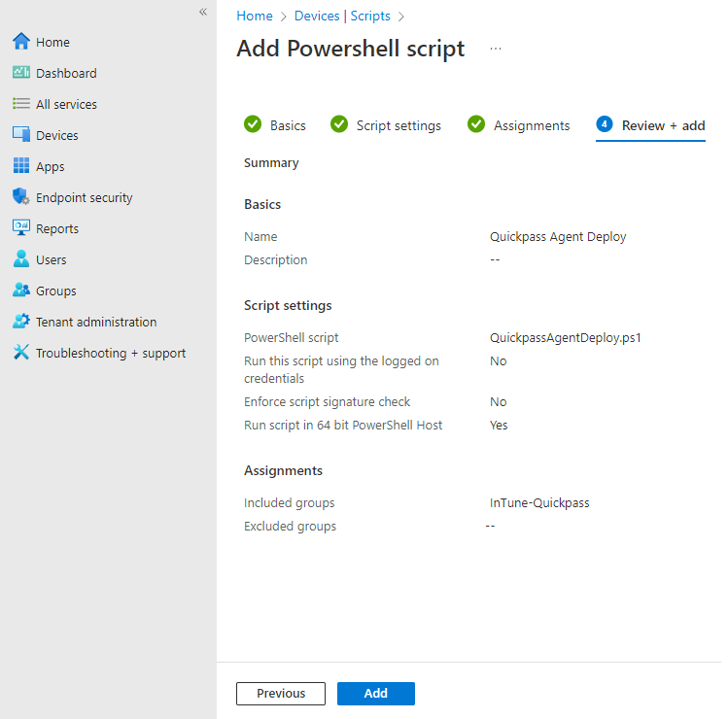This screenshot has height=719, width=728.
Task: Open Devices in the left navigation
Action: (57, 135)
